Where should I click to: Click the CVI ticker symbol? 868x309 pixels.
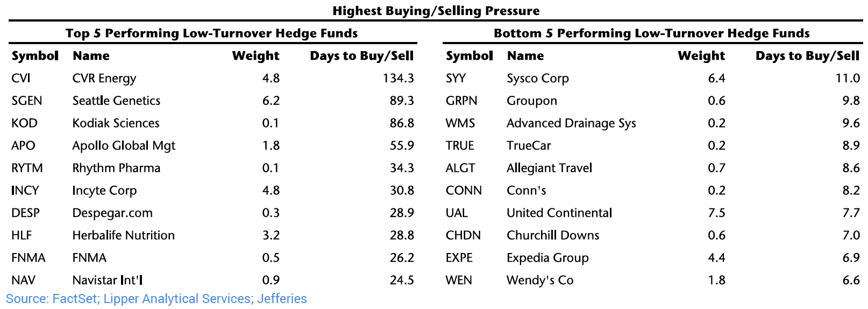coord(21,79)
